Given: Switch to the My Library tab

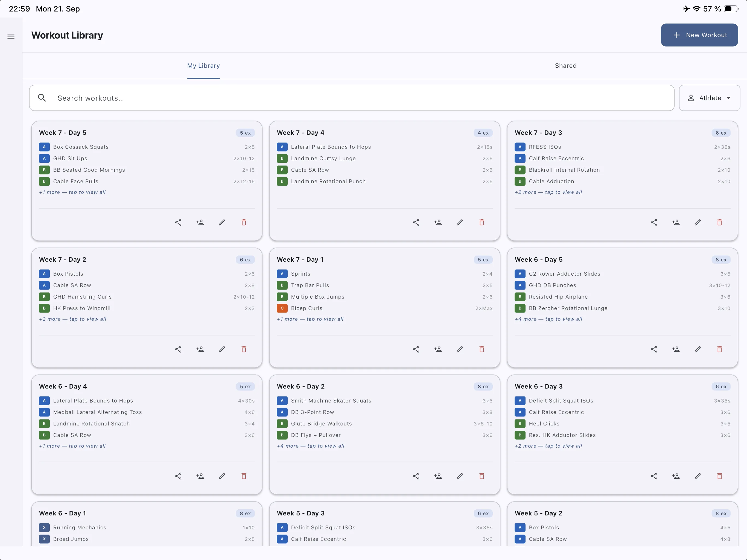Looking at the screenshot, I should tap(203, 66).
